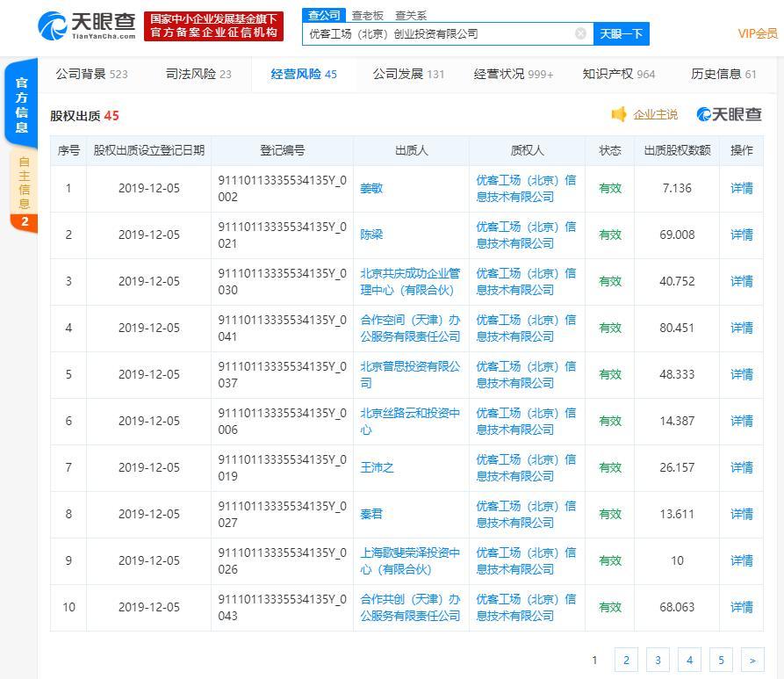784x679 pixels.
Task: Open pledgor 姜敏 link
Action: tap(371, 188)
